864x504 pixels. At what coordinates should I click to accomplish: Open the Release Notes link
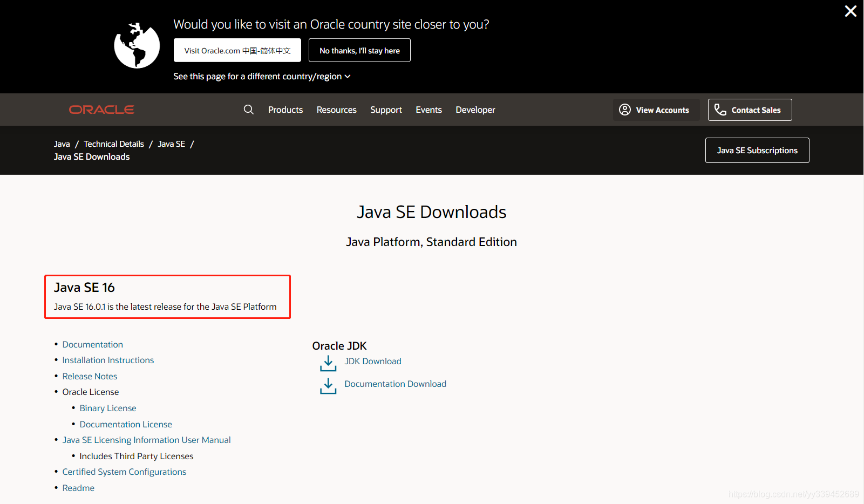90,376
